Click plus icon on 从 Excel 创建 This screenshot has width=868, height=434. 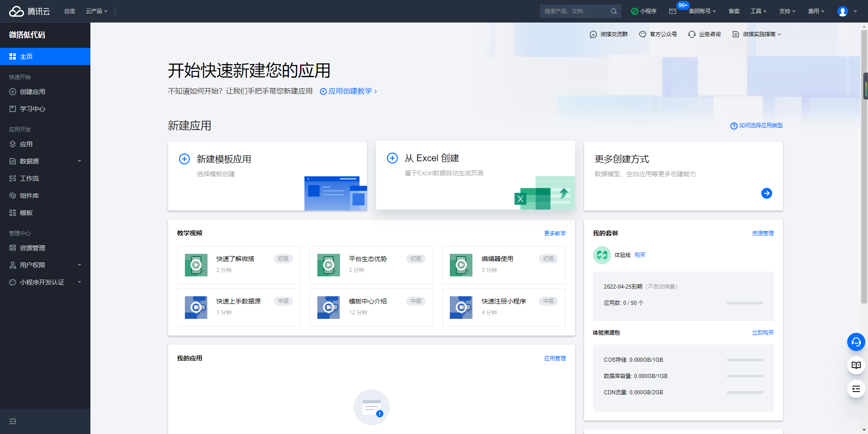click(392, 158)
